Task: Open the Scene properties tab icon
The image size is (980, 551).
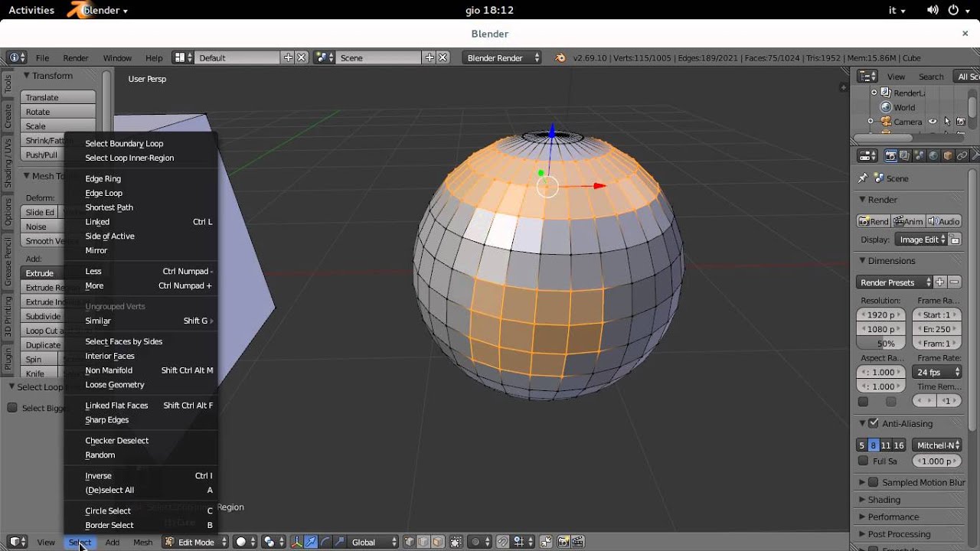Action: coord(919,155)
